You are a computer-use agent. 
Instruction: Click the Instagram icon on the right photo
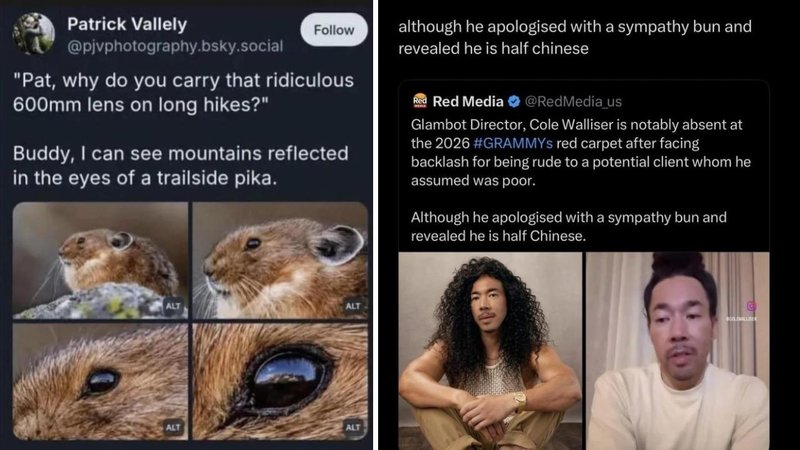751,306
